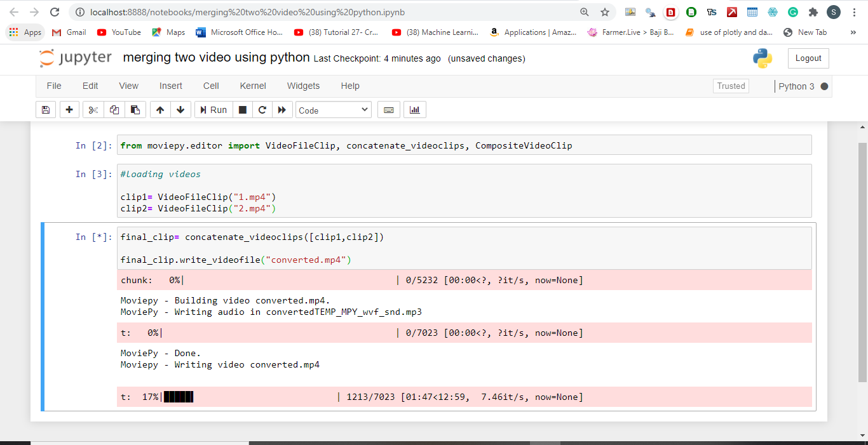Logout of Jupyter
The height and width of the screenshot is (445, 868).
point(808,58)
